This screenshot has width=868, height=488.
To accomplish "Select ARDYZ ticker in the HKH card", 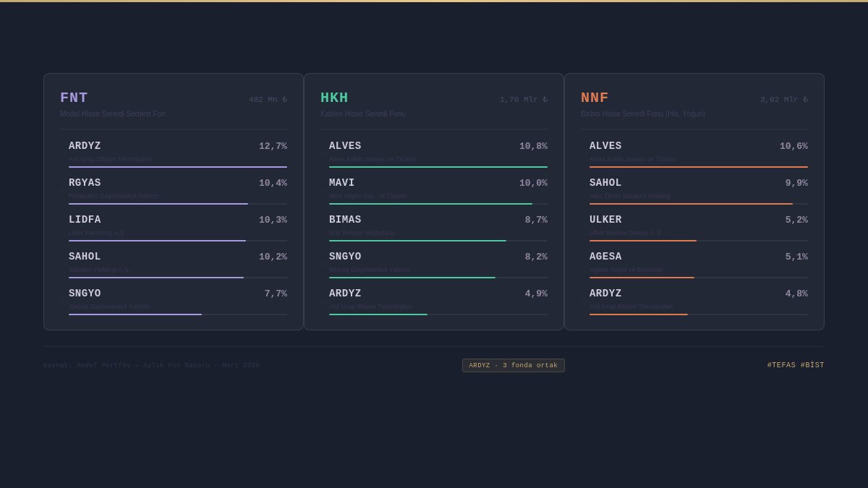I will coord(345,294).
